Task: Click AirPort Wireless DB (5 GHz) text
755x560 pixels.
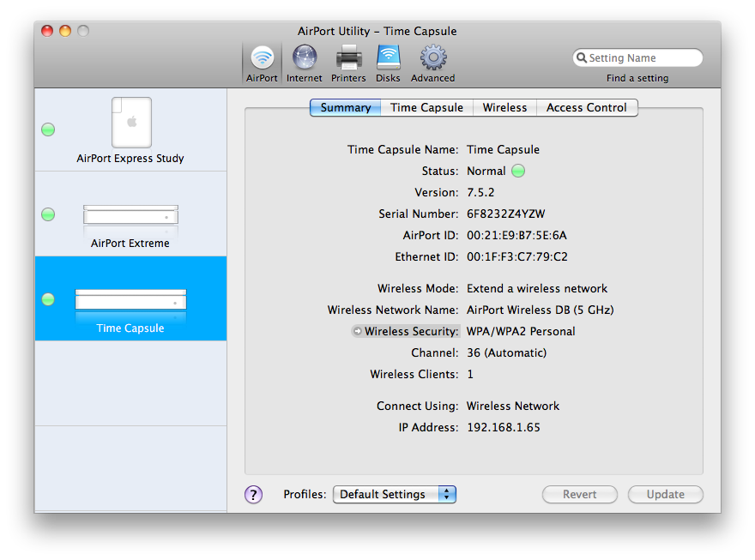Action: tap(541, 310)
